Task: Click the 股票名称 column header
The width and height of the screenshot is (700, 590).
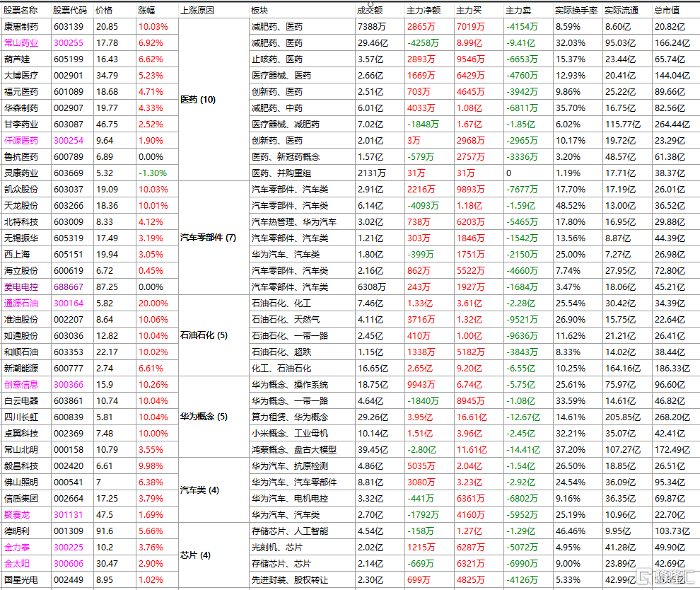Action: coord(21,11)
